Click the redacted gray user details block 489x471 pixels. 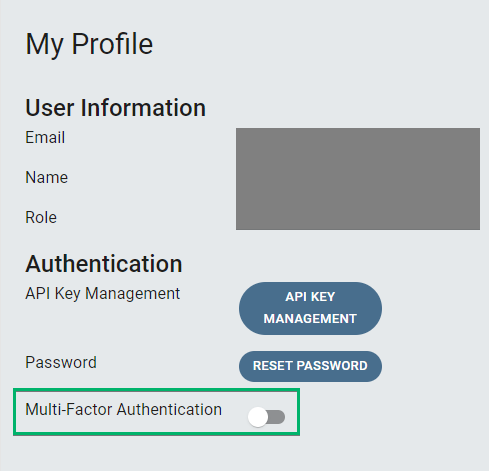pyautogui.click(x=358, y=179)
